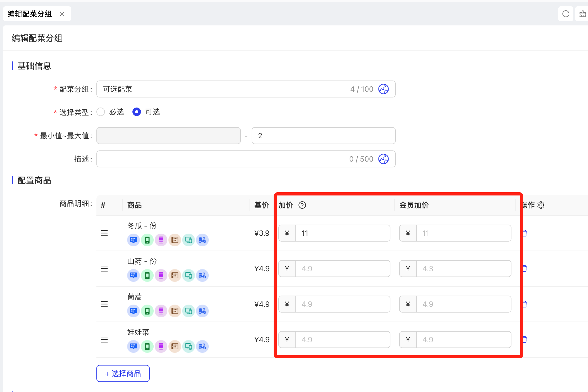Click the 选择商品 button

coord(123,373)
